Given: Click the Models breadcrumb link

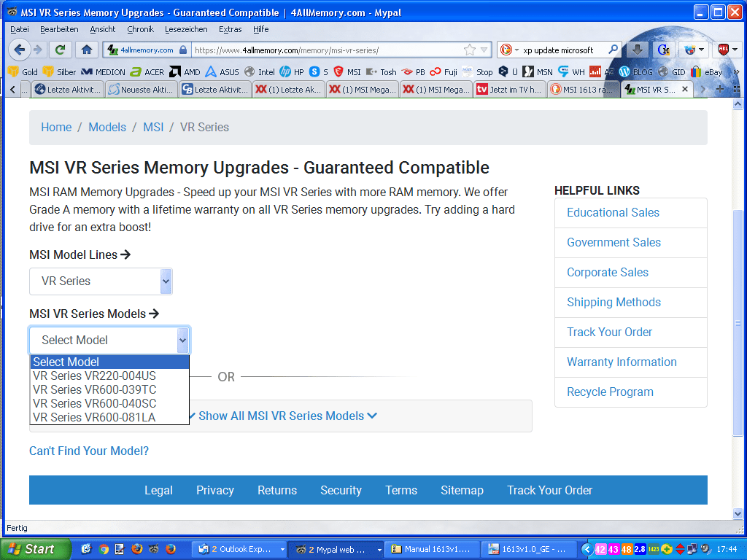Looking at the screenshot, I should 107,127.
